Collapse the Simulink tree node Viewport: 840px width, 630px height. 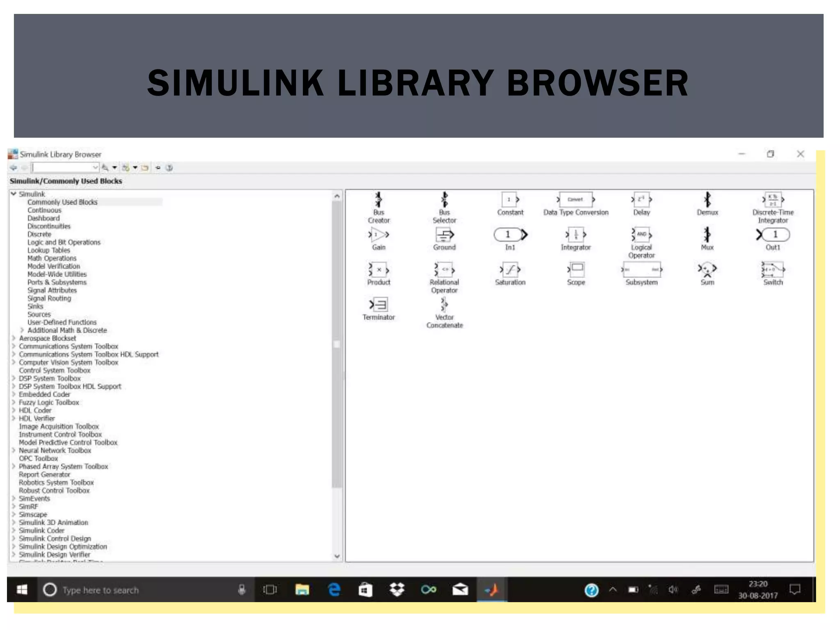point(14,194)
